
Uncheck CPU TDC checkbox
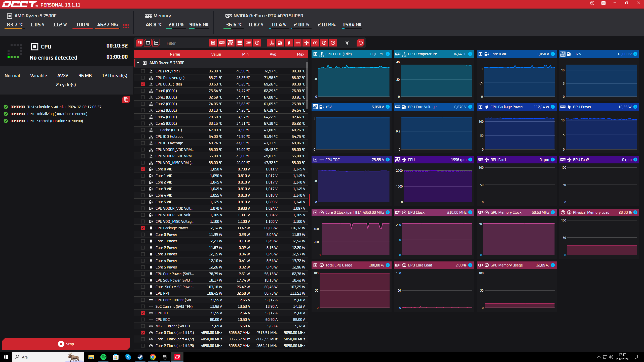(143, 313)
